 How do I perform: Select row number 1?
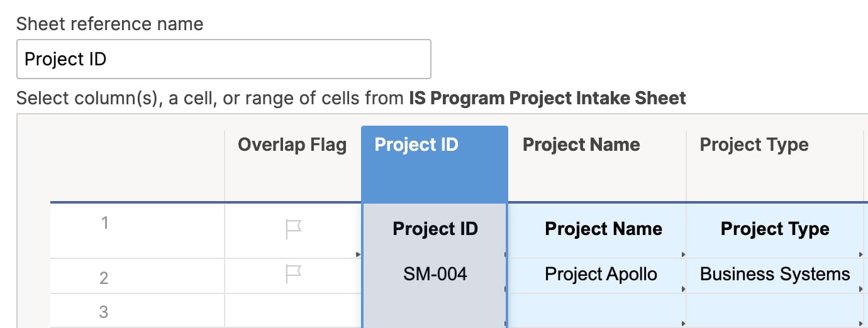(x=105, y=223)
